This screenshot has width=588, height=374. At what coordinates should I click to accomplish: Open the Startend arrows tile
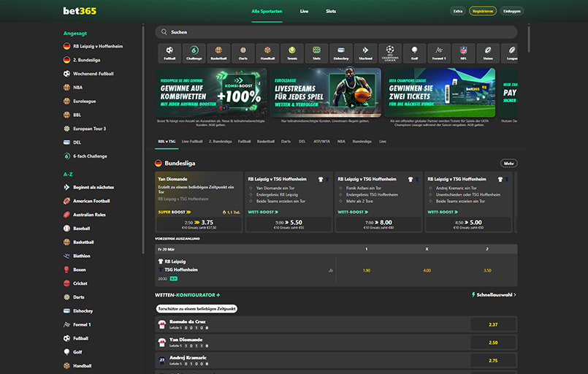pos(366,53)
